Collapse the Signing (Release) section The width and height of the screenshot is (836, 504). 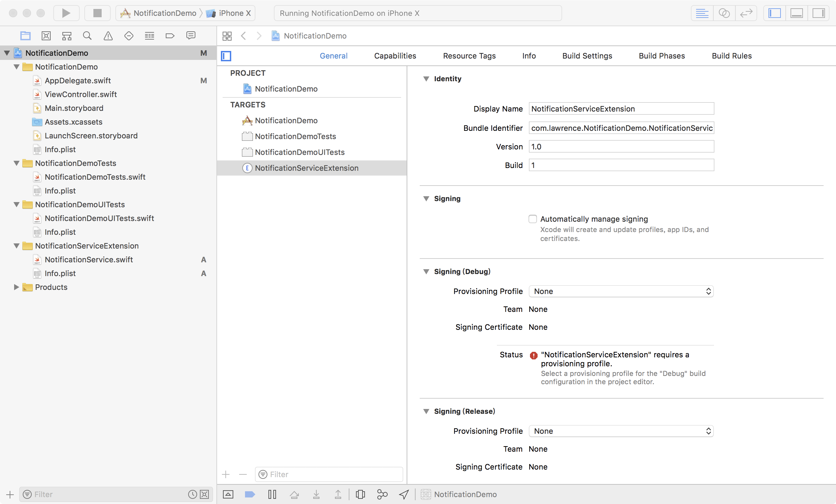[426, 411]
